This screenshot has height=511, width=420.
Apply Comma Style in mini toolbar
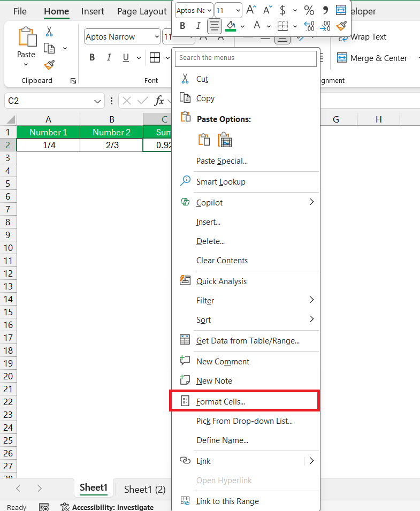tap(325, 10)
